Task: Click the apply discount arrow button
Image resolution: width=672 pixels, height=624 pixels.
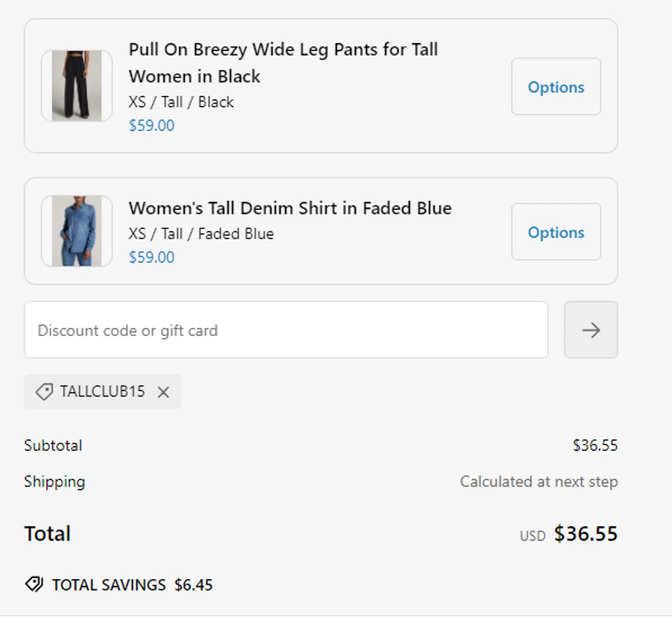Action: point(590,330)
